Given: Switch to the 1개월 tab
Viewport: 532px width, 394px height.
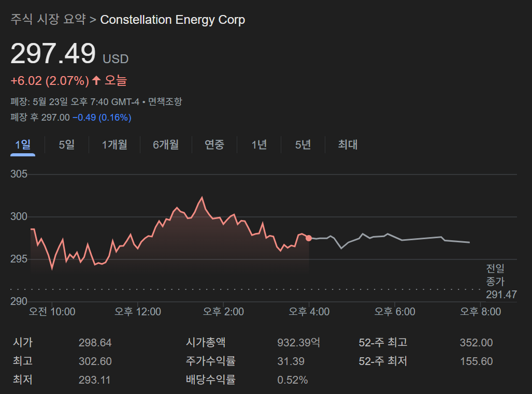Looking at the screenshot, I should point(114,145).
